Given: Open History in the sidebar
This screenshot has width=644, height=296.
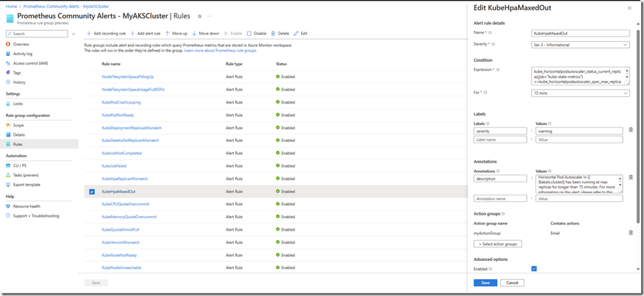Looking at the screenshot, I should pyautogui.click(x=19, y=82).
